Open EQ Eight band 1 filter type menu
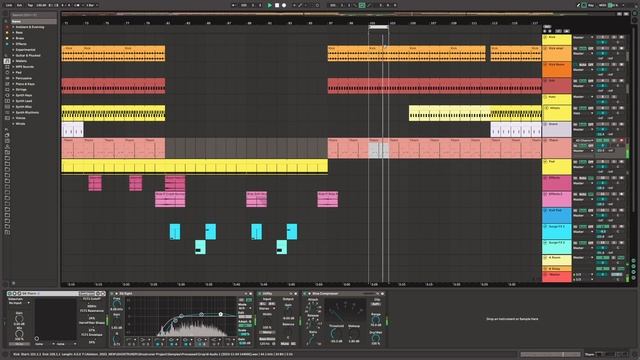The image size is (640, 360). (x=130, y=339)
